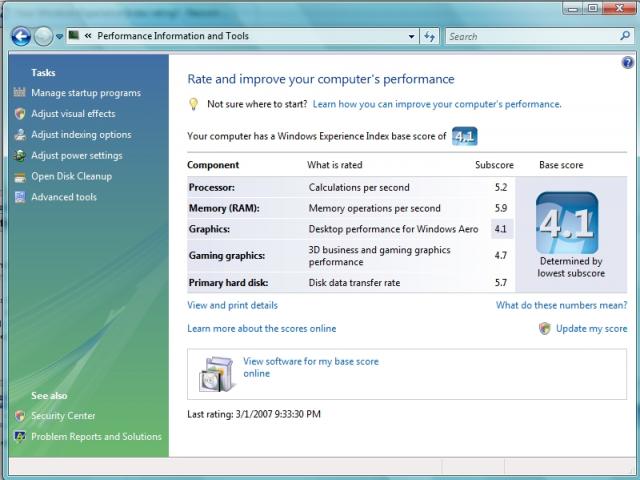Click Learn more about the scores online
Viewport: 640px width, 480px height.
click(262, 329)
